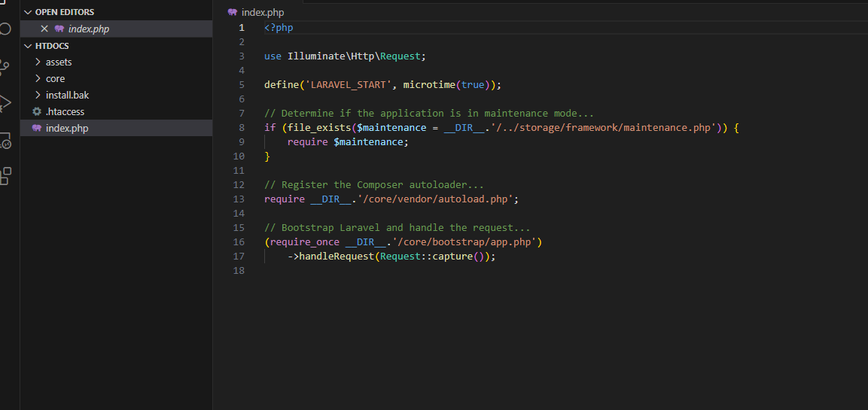Open the Extensions view
Viewport: 868px width, 410px height.
[5, 176]
